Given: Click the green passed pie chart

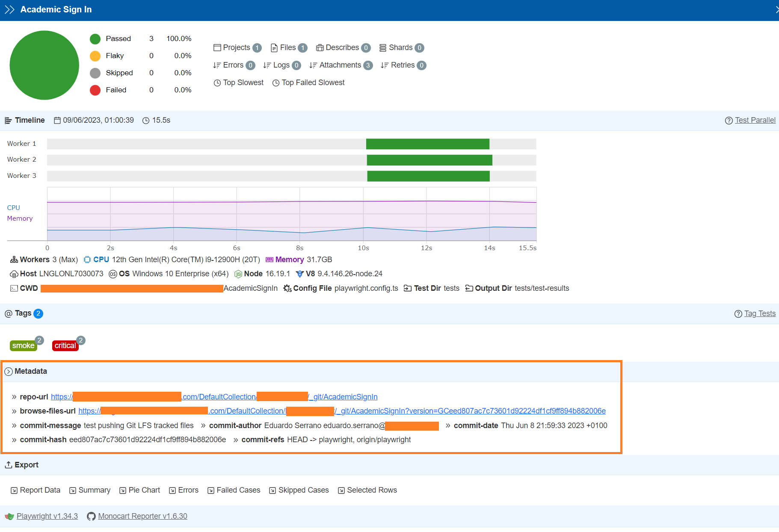Looking at the screenshot, I should coord(44,65).
